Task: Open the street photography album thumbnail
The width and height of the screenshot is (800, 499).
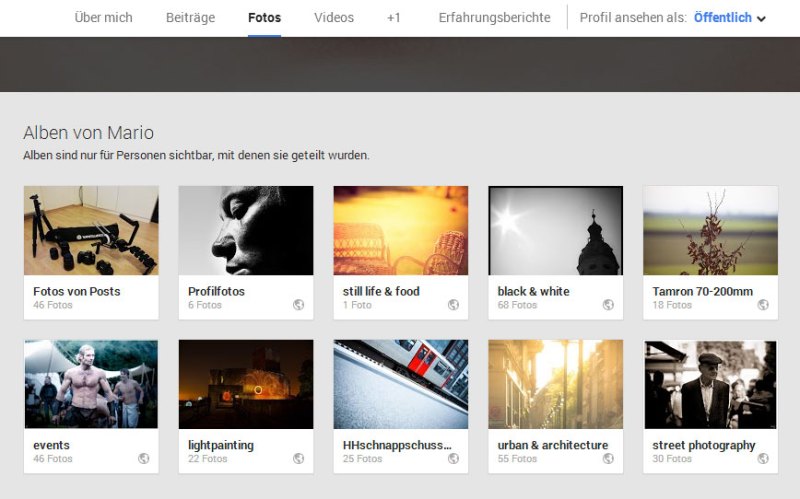Action: pos(710,384)
